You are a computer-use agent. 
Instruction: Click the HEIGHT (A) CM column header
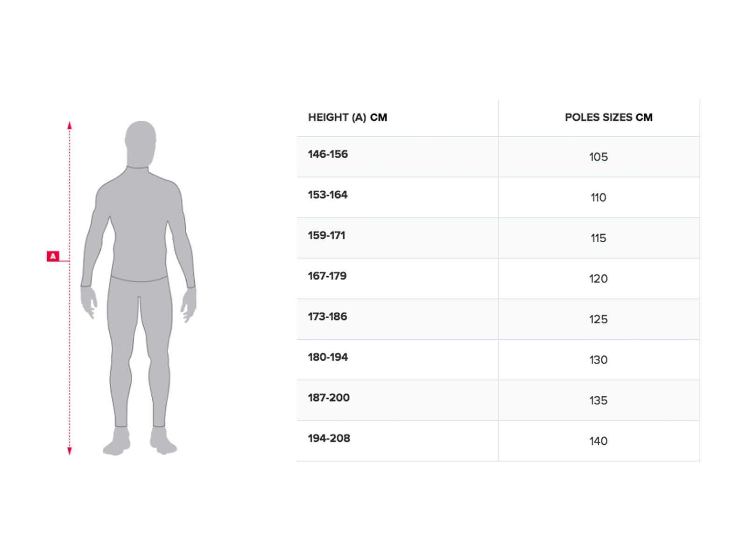pyautogui.click(x=347, y=118)
